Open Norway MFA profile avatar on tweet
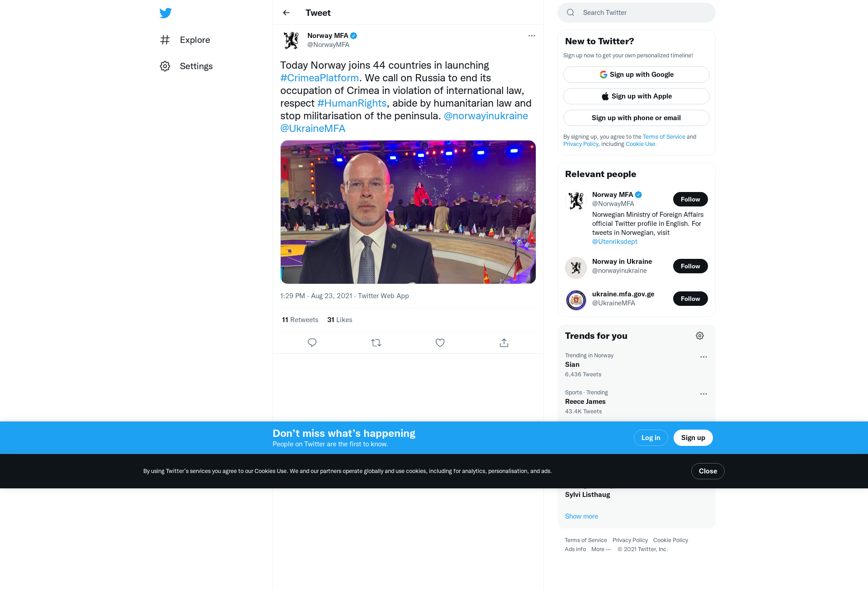Viewport: 868px width, 590px height. click(291, 40)
